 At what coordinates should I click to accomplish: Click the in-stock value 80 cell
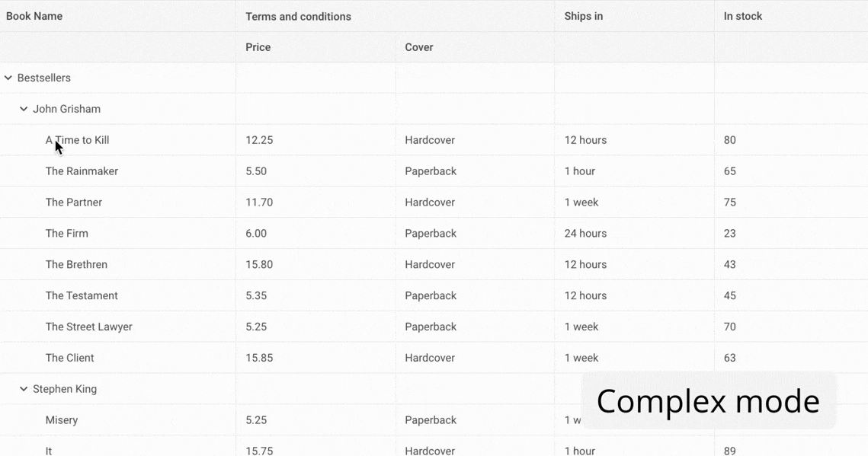729,140
